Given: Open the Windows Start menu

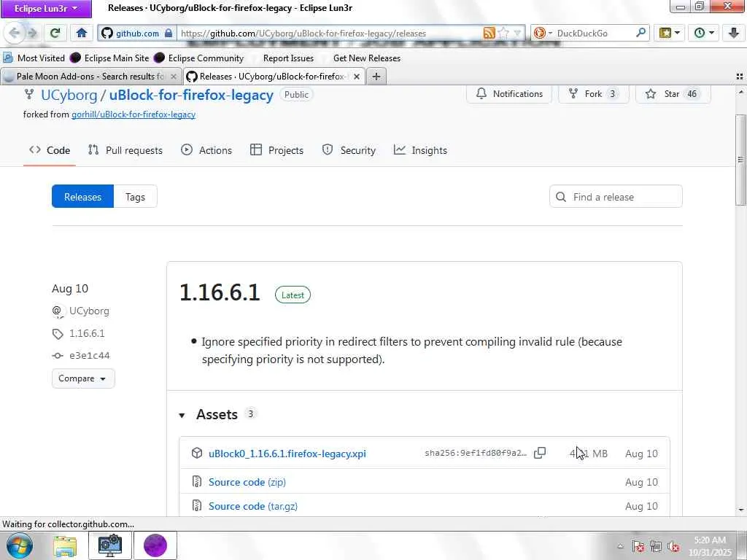Looking at the screenshot, I should click(x=19, y=545).
